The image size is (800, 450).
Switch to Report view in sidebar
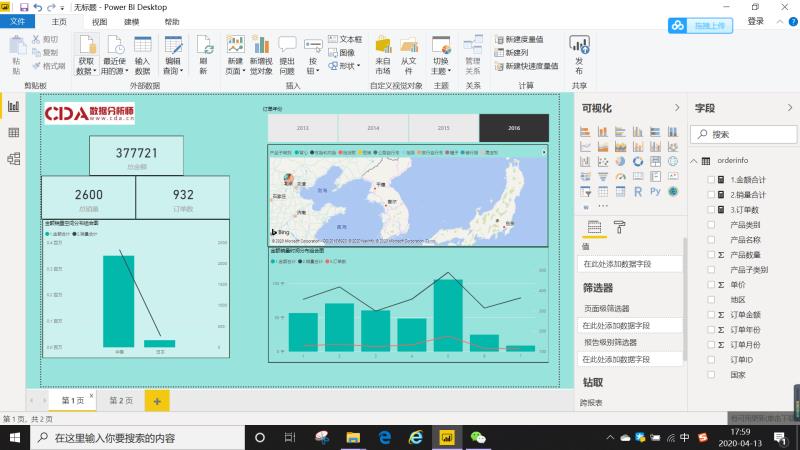14,106
